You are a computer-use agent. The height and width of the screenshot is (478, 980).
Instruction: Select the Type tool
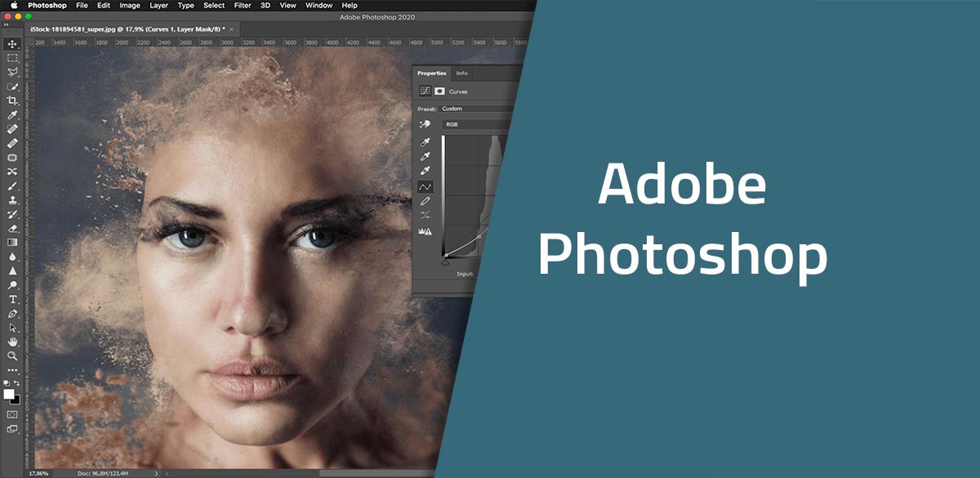12,299
